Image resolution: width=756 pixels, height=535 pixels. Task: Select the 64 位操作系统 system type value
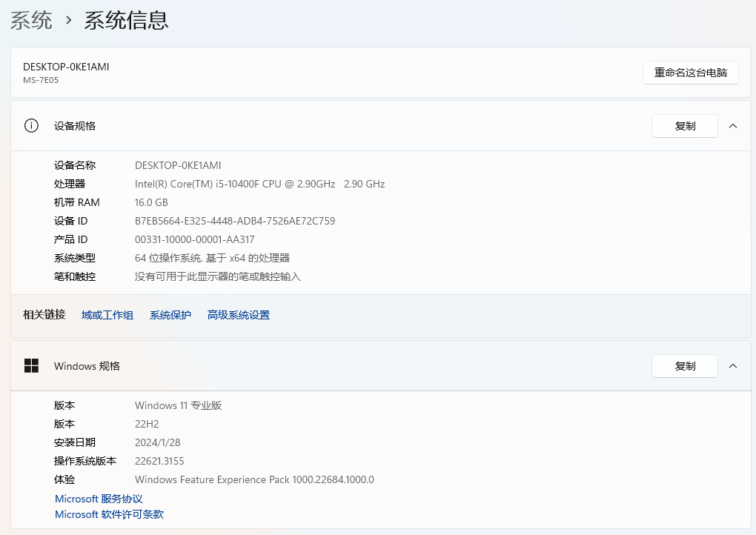pyautogui.click(x=212, y=258)
